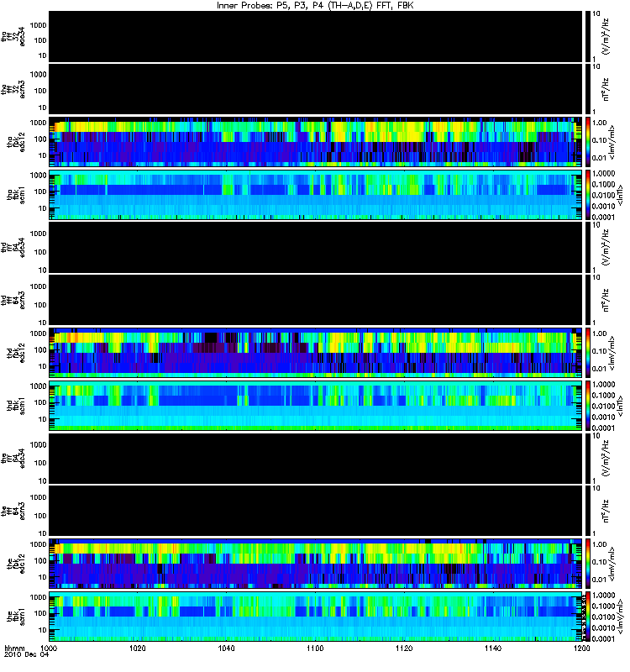Click the the fbk edc12 spectrogram panel
This screenshot has height=672, width=630.
[316, 564]
